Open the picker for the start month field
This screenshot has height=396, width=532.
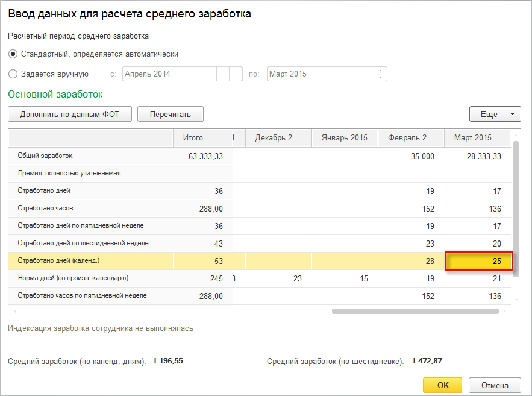[x=223, y=74]
